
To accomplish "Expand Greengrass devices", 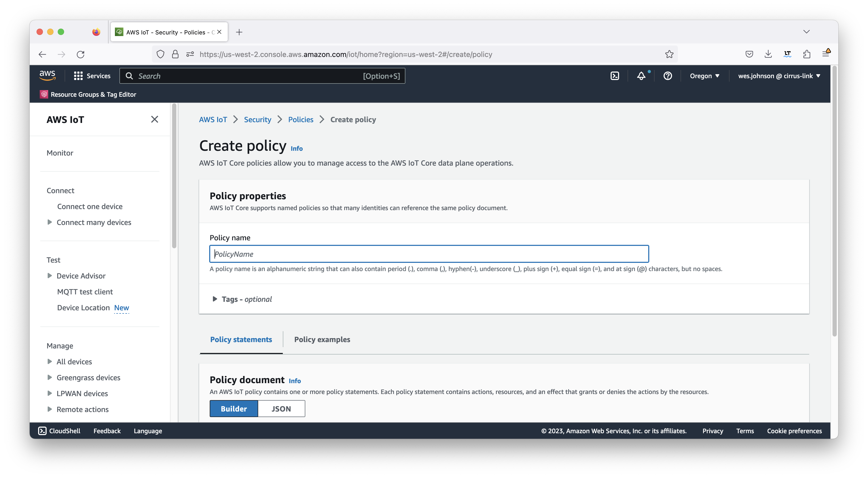I will 50,377.
